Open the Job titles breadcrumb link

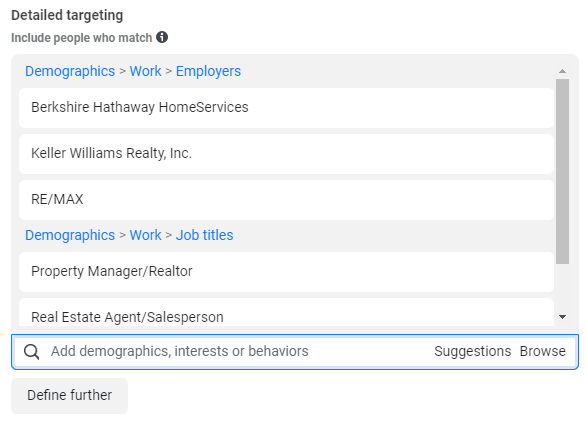click(204, 235)
